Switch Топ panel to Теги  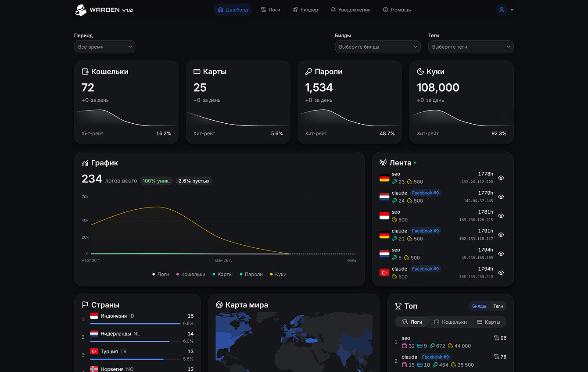(x=498, y=306)
